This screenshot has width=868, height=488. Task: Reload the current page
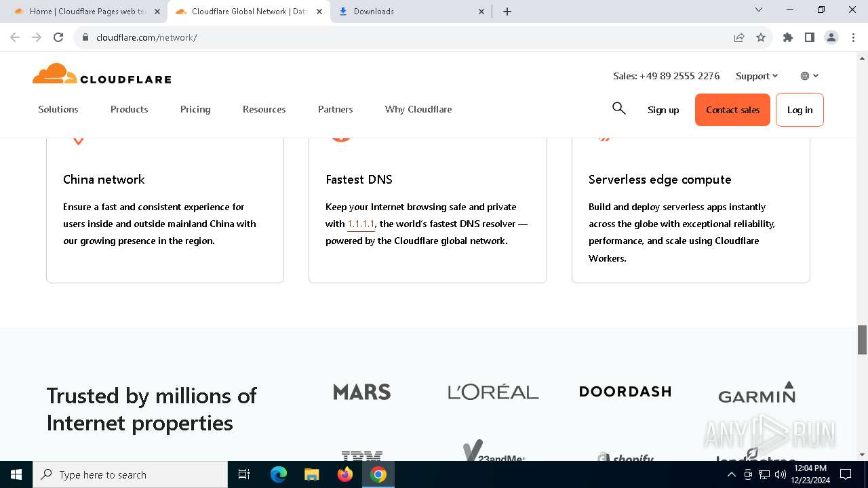click(x=58, y=37)
